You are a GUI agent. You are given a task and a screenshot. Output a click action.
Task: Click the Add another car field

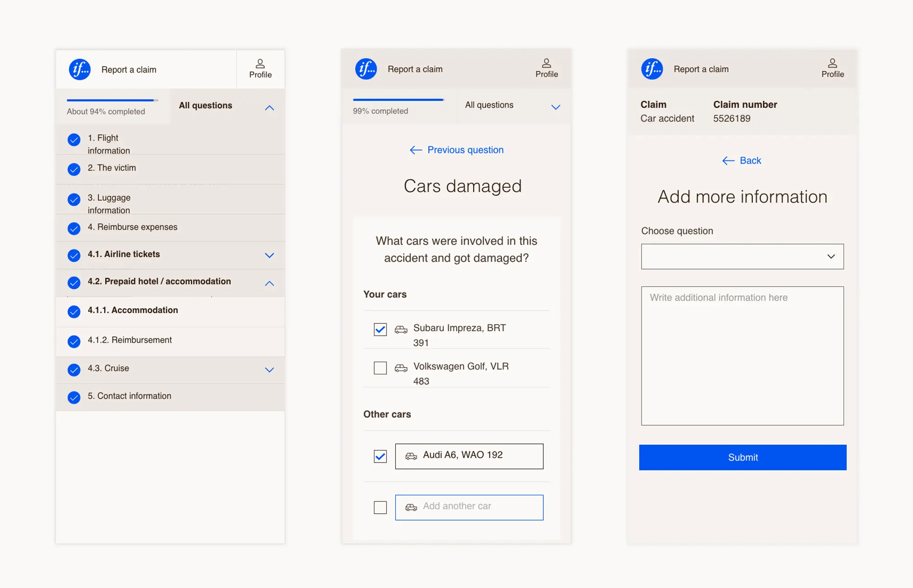point(469,507)
